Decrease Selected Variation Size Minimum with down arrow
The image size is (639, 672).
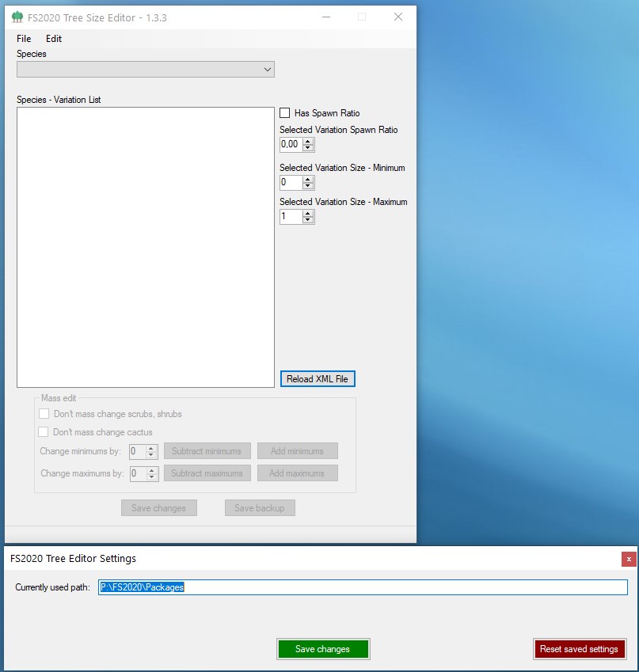[x=306, y=185]
